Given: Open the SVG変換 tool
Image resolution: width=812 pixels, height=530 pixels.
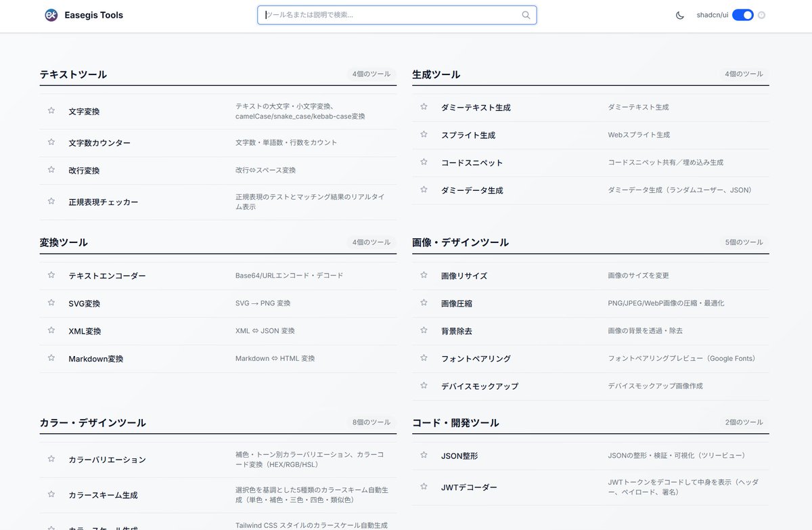Looking at the screenshot, I should [x=85, y=303].
